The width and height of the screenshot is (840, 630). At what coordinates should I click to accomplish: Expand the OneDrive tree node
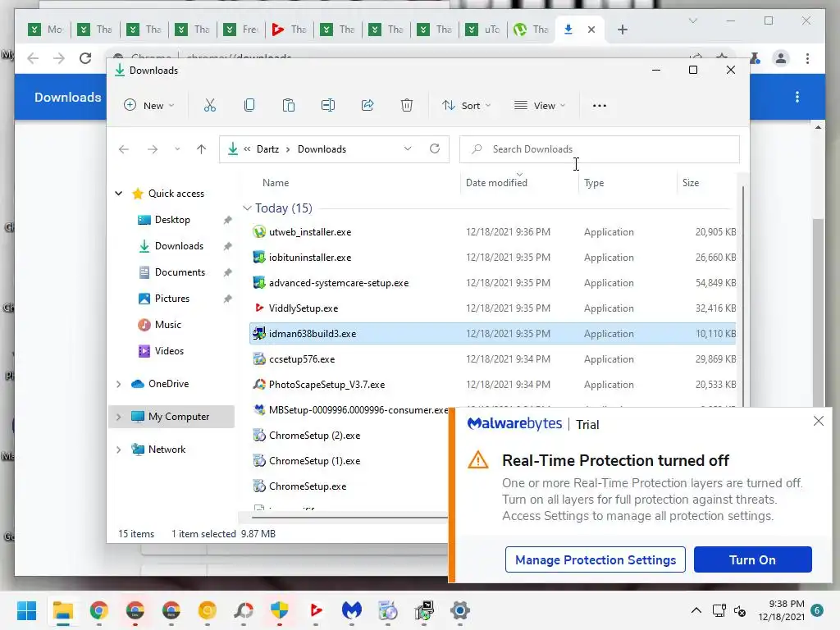click(118, 384)
